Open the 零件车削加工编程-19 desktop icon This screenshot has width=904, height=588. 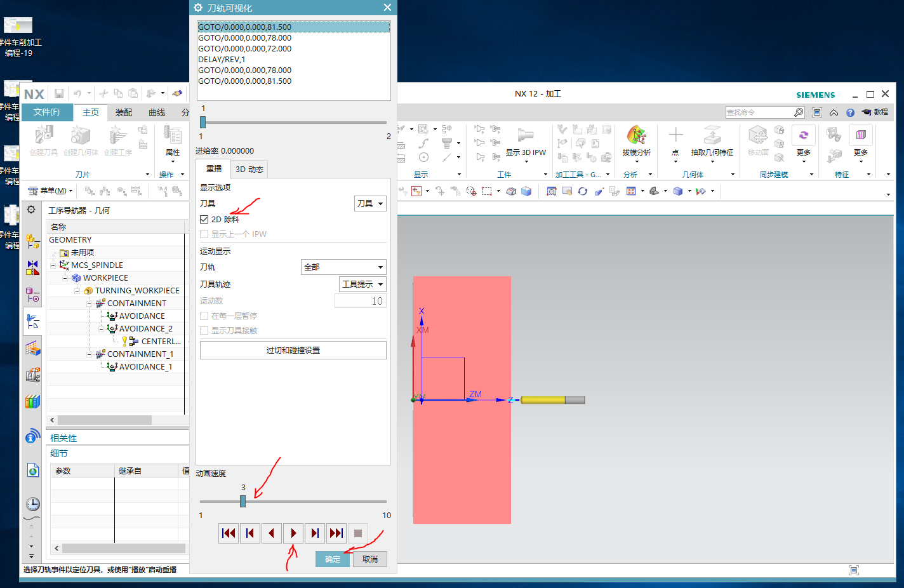[x=18, y=36]
